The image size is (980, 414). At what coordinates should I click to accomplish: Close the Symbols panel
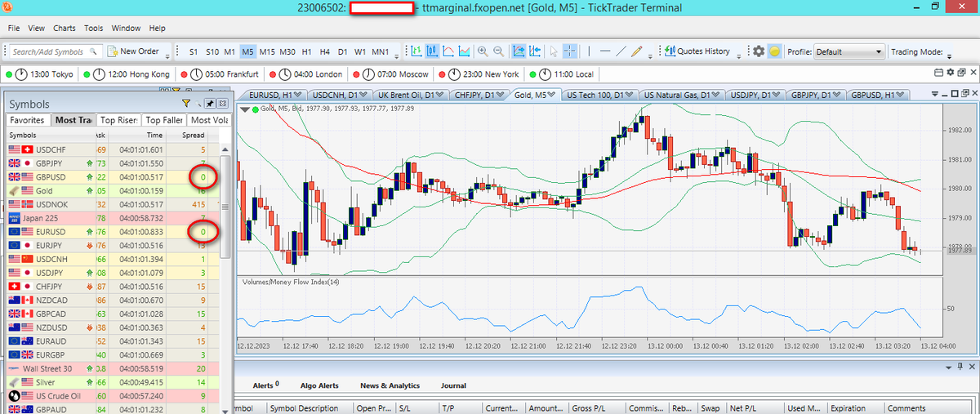click(x=222, y=104)
